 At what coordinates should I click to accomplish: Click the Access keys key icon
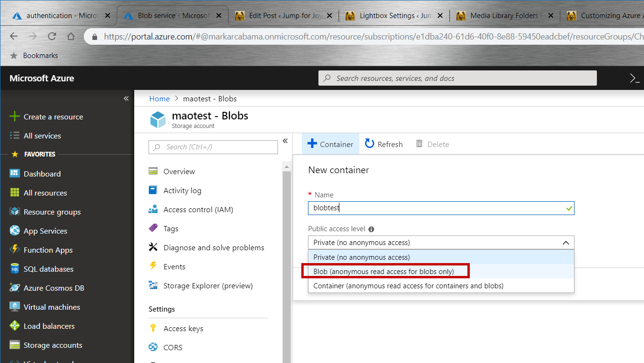click(x=153, y=328)
